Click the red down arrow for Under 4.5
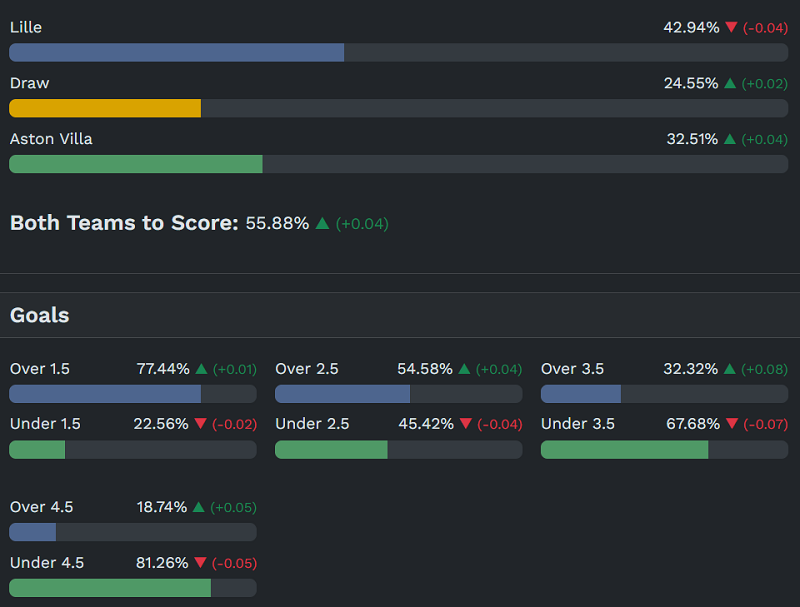 pos(200,564)
